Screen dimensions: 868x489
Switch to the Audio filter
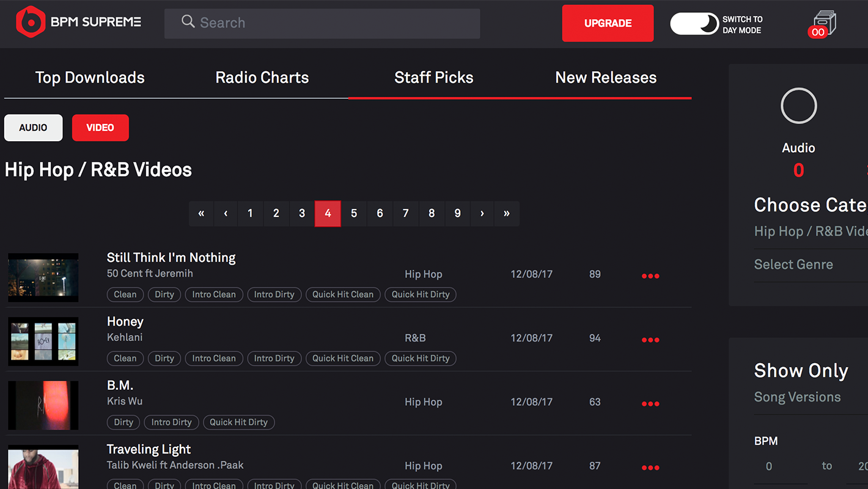coord(33,128)
